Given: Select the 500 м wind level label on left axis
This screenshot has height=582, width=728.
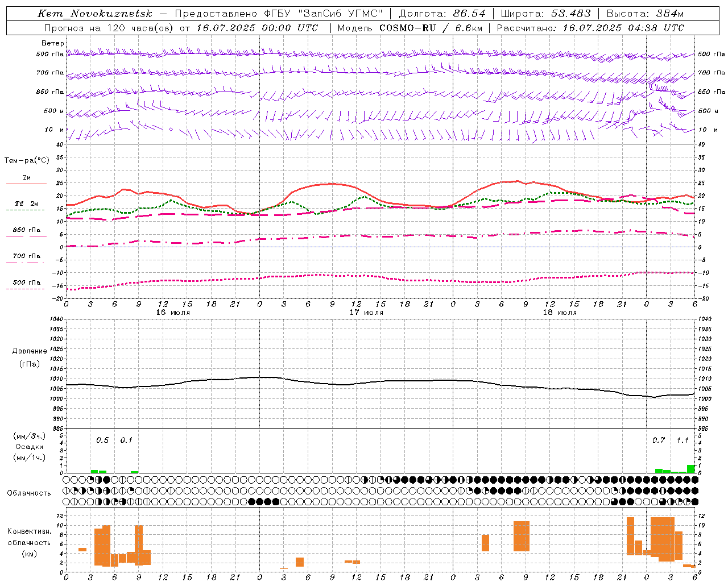Looking at the screenshot, I should coord(54,111).
